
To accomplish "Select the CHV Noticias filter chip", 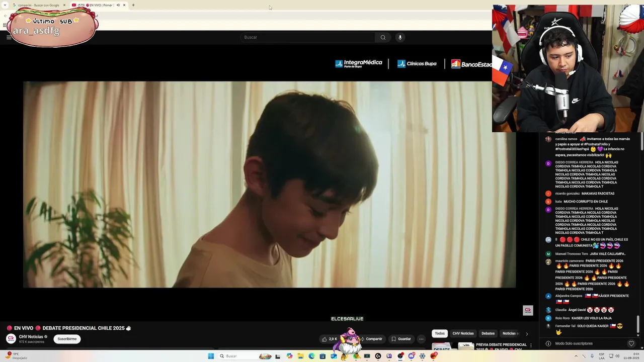I will (463, 333).
